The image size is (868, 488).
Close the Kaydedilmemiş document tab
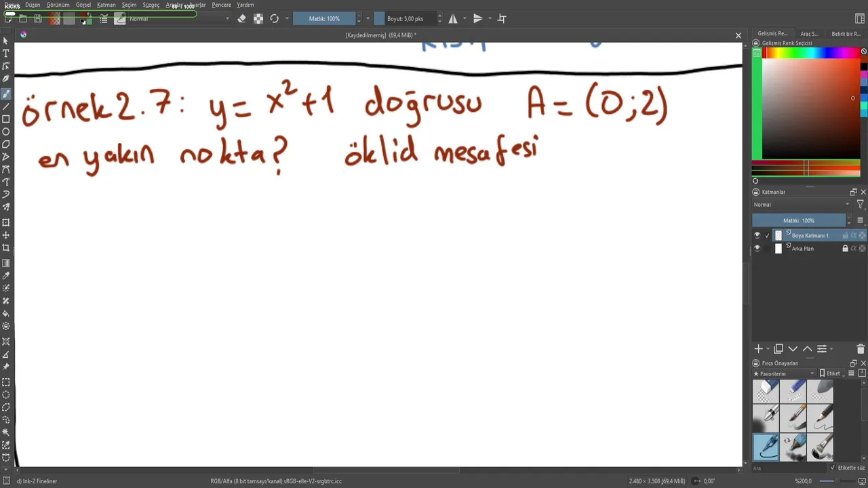pyautogui.click(x=738, y=35)
